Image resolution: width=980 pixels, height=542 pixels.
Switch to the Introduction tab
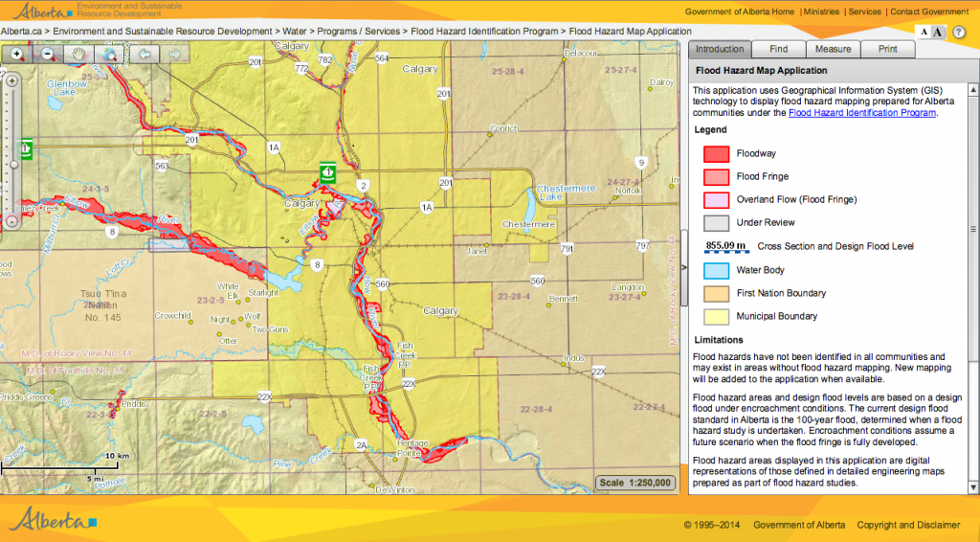[x=720, y=50]
